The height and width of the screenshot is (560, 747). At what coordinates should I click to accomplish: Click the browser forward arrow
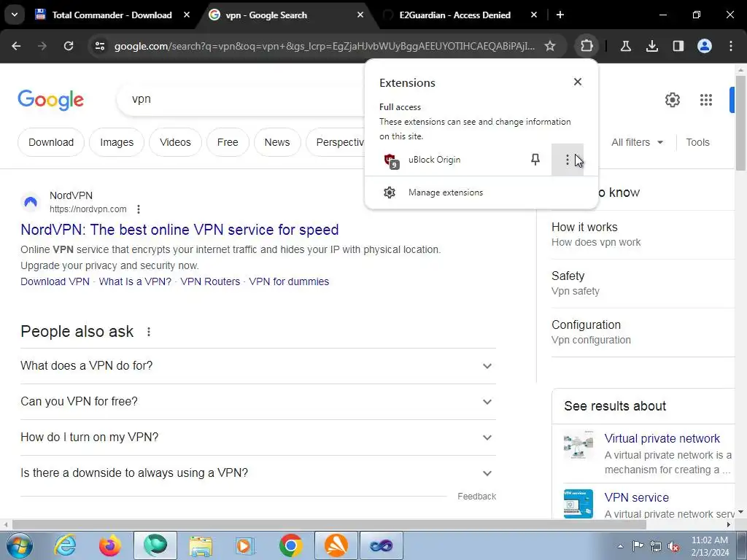(x=42, y=46)
